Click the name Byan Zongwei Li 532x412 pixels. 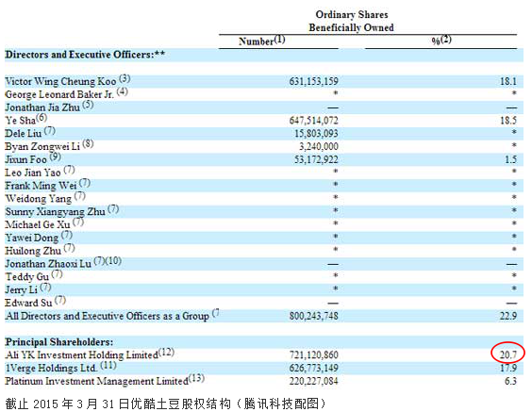click(x=42, y=146)
